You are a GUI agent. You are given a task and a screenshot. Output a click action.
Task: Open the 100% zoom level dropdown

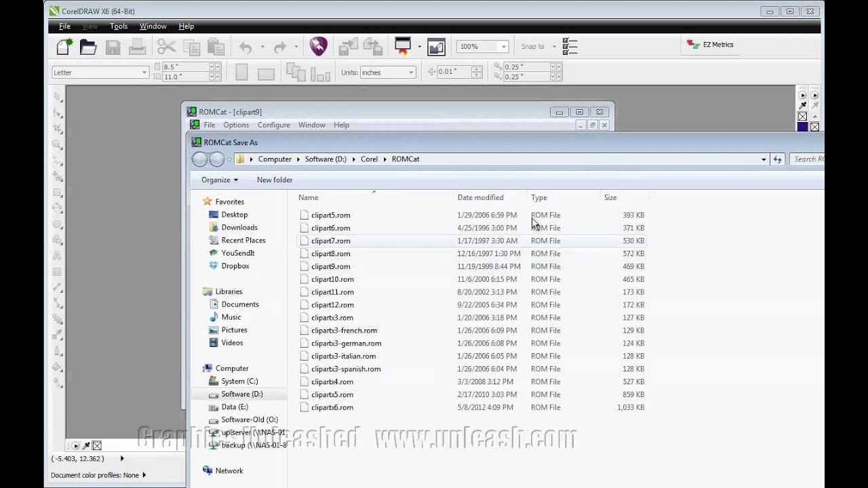point(503,47)
